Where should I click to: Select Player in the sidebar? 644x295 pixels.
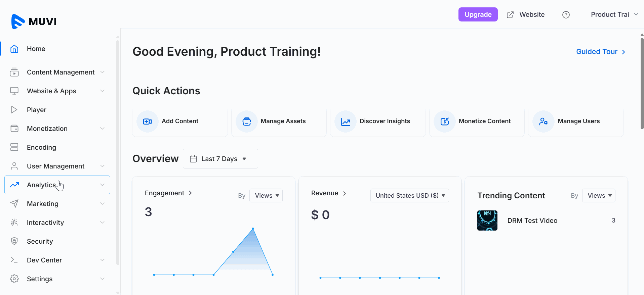point(37,110)
